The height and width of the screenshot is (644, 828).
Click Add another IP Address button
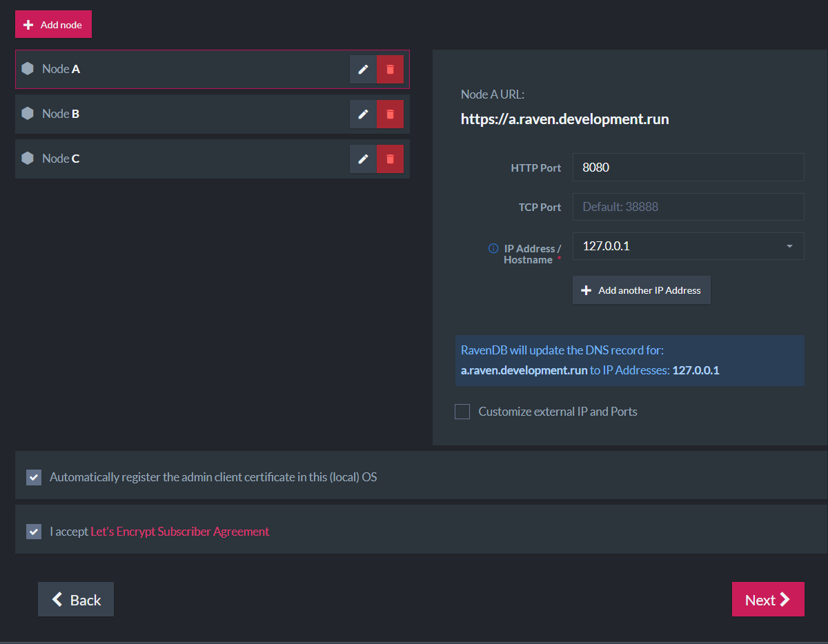[x=642, y=290]
